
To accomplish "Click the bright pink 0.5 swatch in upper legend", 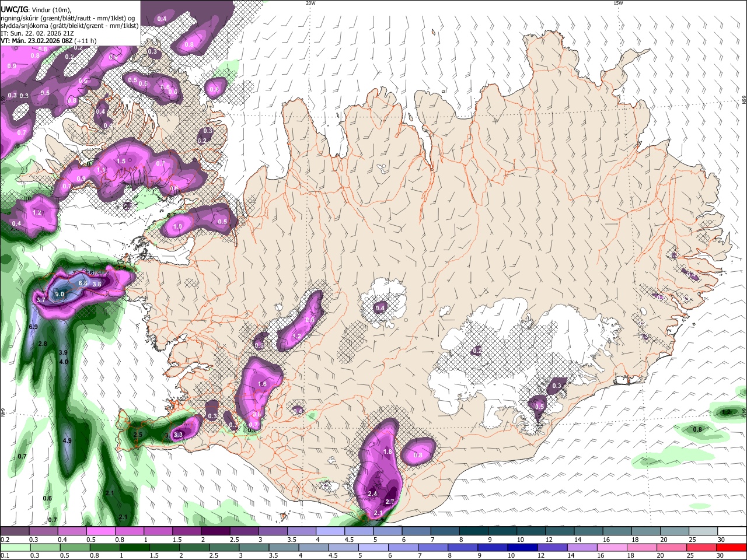I will (x=100, y=531).
